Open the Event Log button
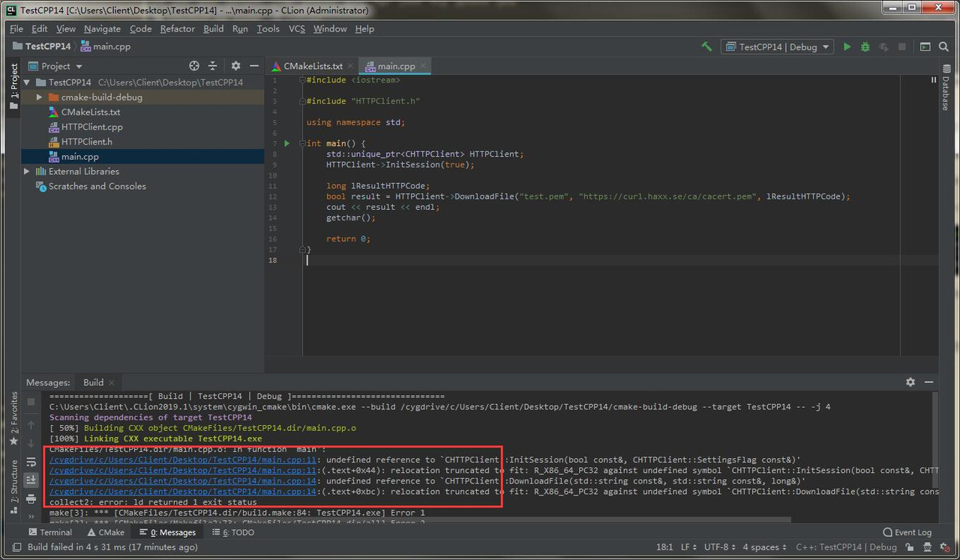Viewport: 960px width, 560px height. [907, 532]
